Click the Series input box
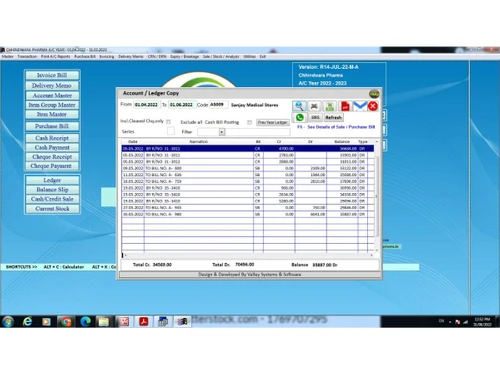This screenshot has height=375, width=500. [x=171, y=131]
